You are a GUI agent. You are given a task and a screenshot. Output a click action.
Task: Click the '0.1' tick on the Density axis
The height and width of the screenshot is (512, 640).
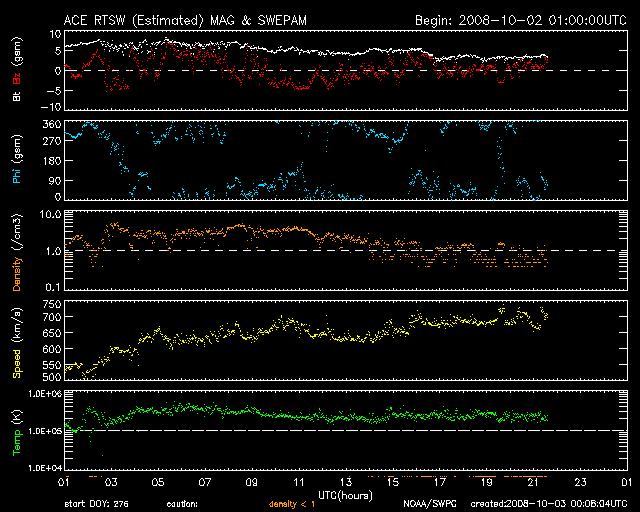point(53,287)
